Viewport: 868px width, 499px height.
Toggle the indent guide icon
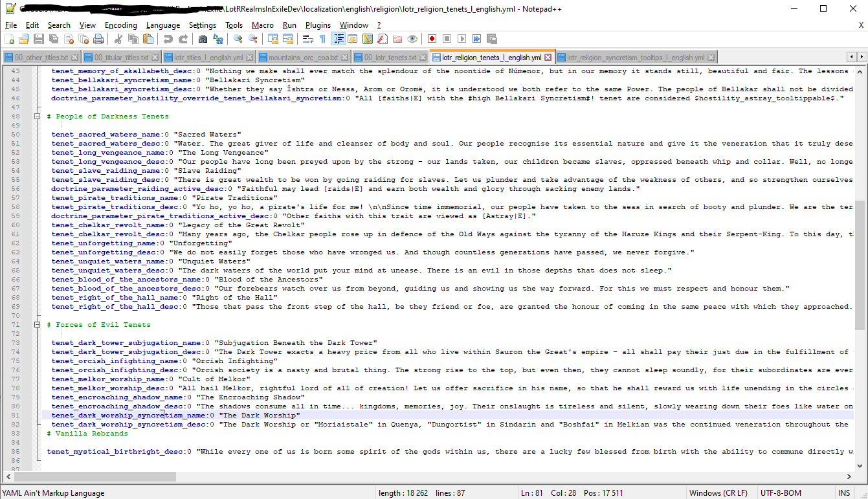(x=338, y=39)
